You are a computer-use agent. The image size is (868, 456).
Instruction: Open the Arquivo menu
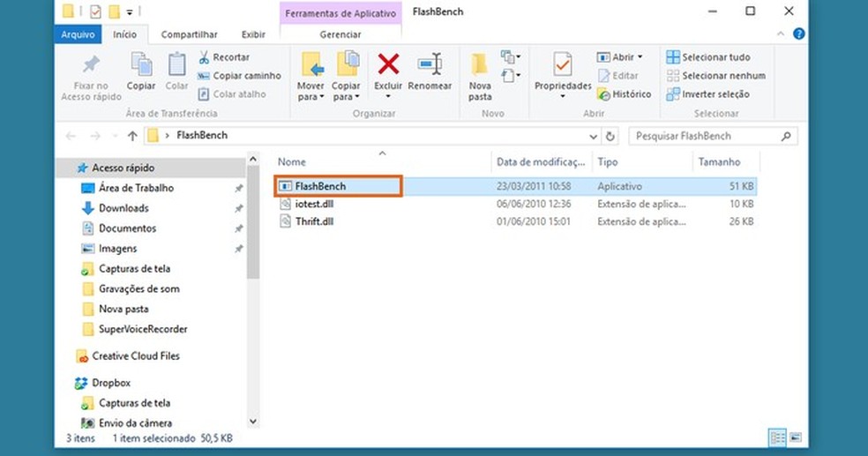pyautogui.click(x=78, y=34)
